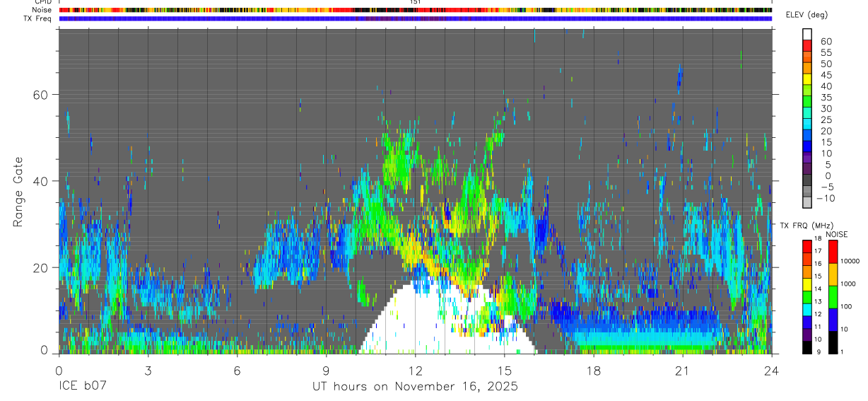Click the light gray bottom ELEV colorbar segment
Screen dimensions: 868x401
coord(807,202)
